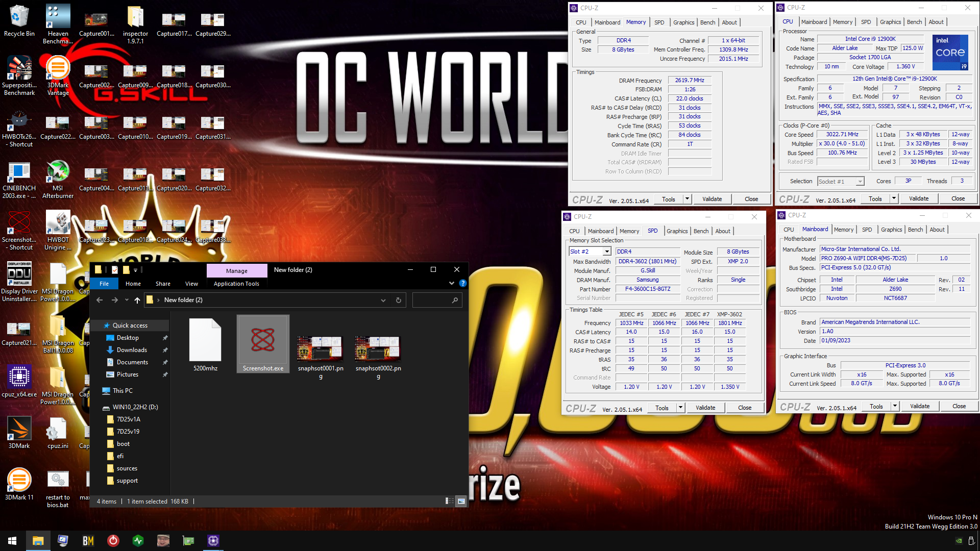Launch MSI Afterburner desktop icon
980x551 pixels.
pos(58,179)
